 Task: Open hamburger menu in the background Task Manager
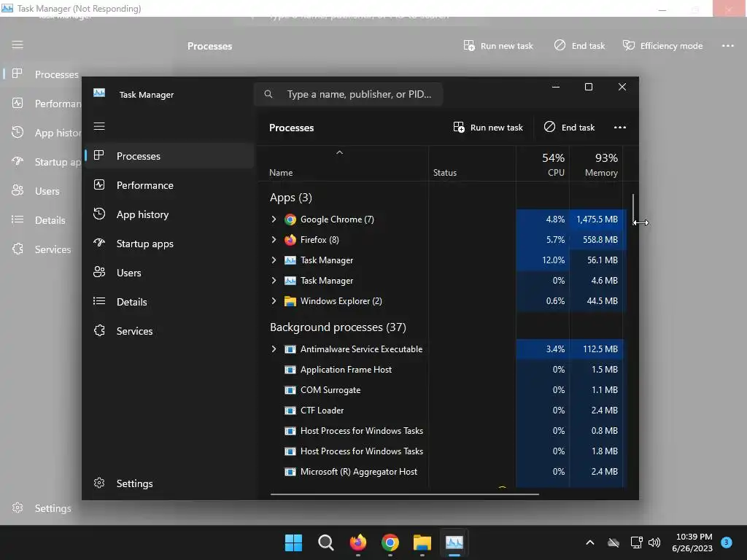tap(18, 44)
